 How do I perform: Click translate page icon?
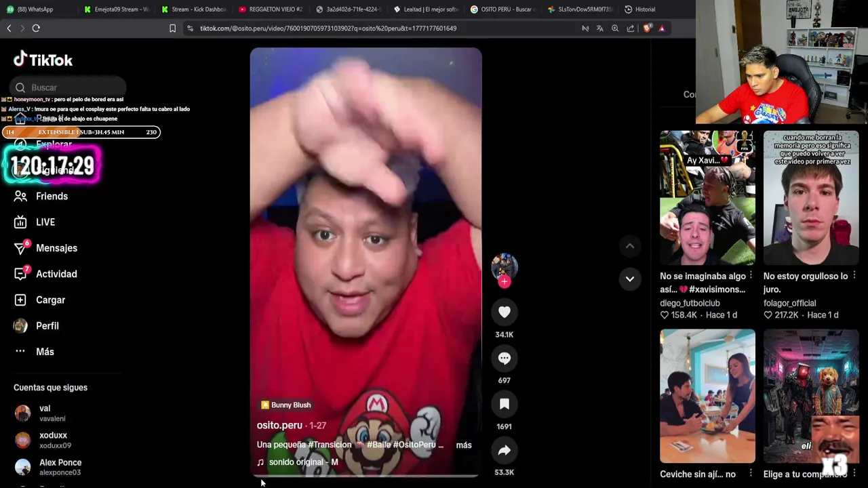tap(599, 28)
